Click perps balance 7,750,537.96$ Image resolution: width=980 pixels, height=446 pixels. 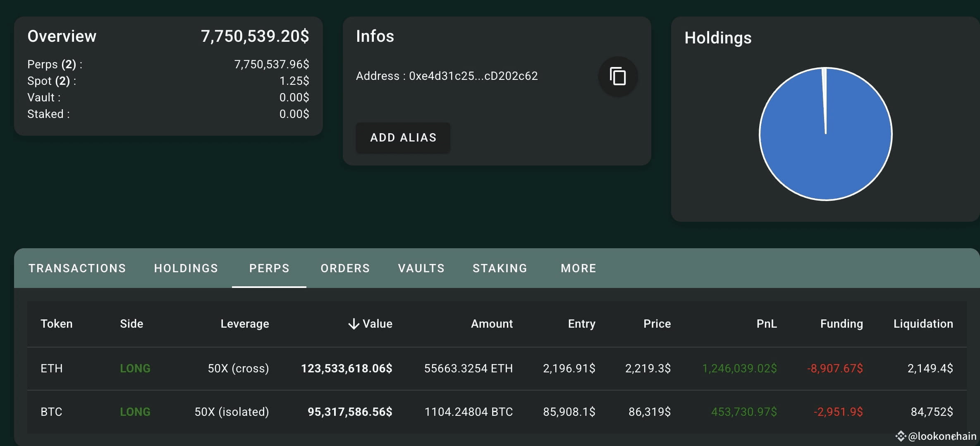[x=272, y=64]
